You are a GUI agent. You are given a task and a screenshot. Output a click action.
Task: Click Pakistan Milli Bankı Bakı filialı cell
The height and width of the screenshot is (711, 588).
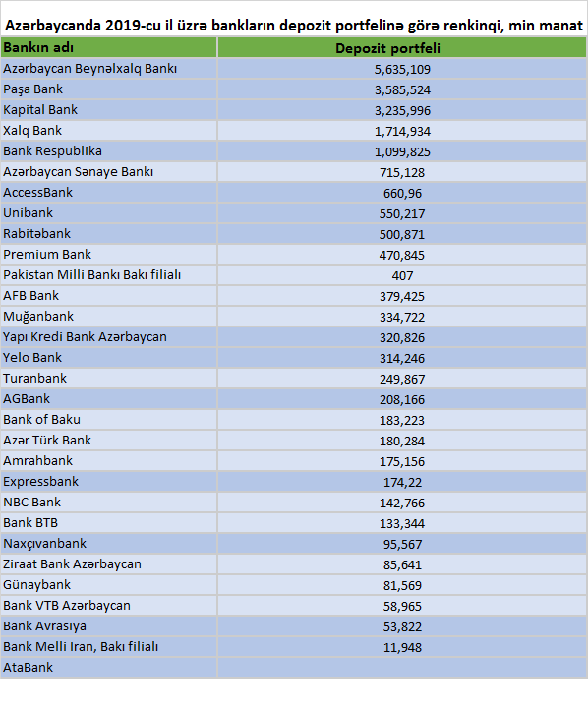[x=109, y=275]
